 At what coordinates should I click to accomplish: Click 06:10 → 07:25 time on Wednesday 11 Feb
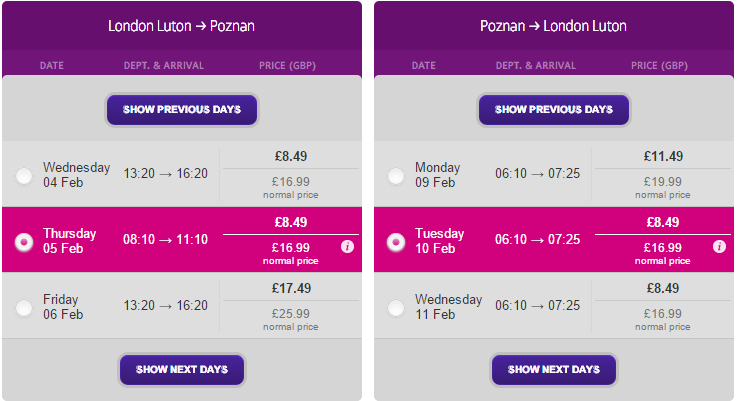point(537,306)
